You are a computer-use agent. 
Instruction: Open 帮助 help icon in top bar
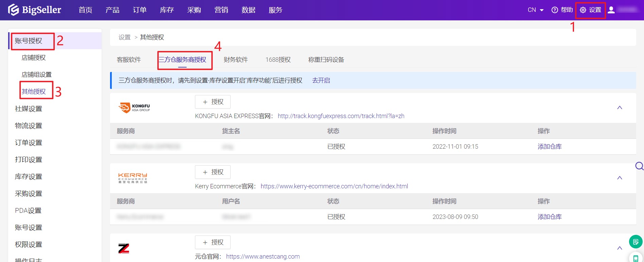pyautogui.click(x=562, y=10)
